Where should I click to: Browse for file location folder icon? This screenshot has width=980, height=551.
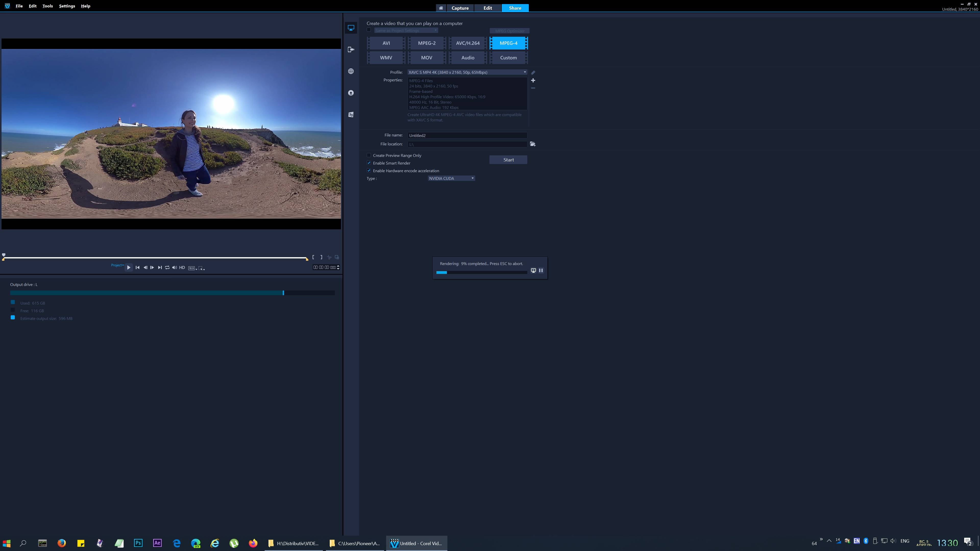[533, 144]
